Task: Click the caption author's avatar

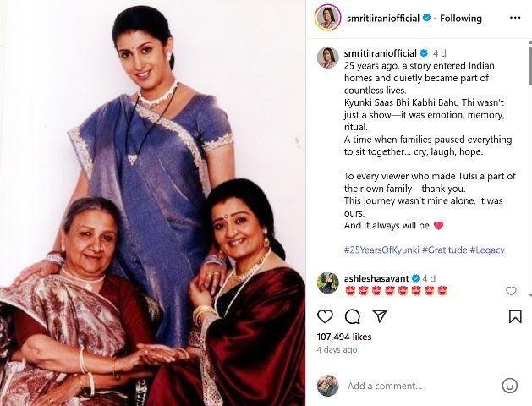Action: pyautogui.click(x=328, y=58)
